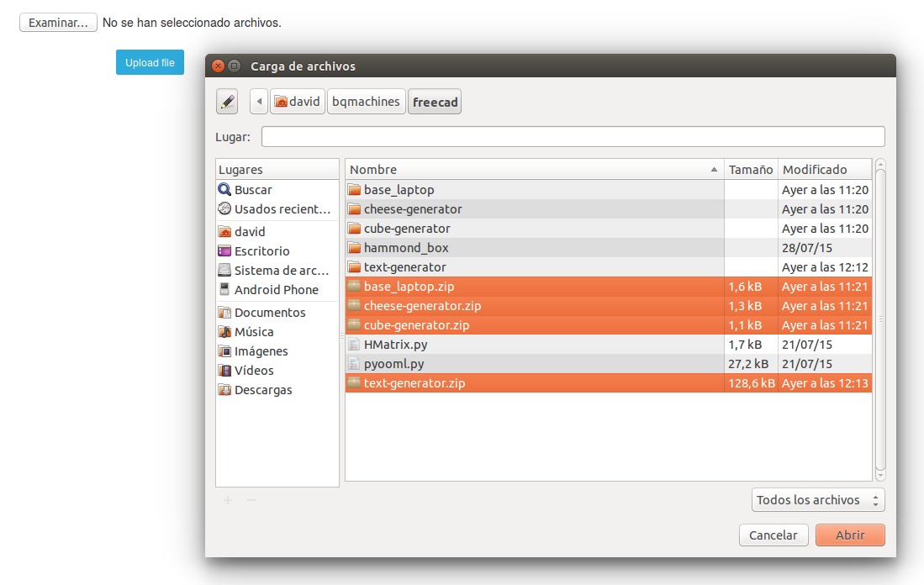The width and height of the screenshot is (924, 585).
Task: Select the pyooml.py script file icon
Action: (x=354, y=363)
